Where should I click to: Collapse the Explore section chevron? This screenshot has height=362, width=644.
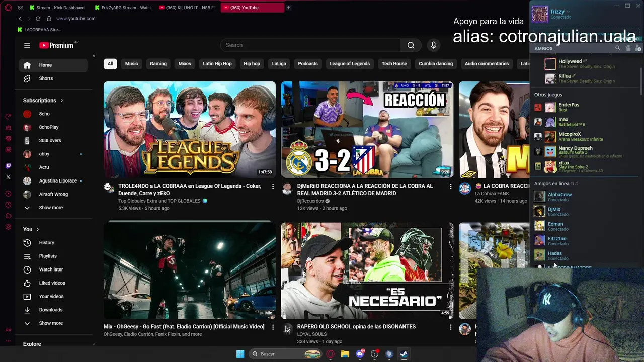point(94,344)
